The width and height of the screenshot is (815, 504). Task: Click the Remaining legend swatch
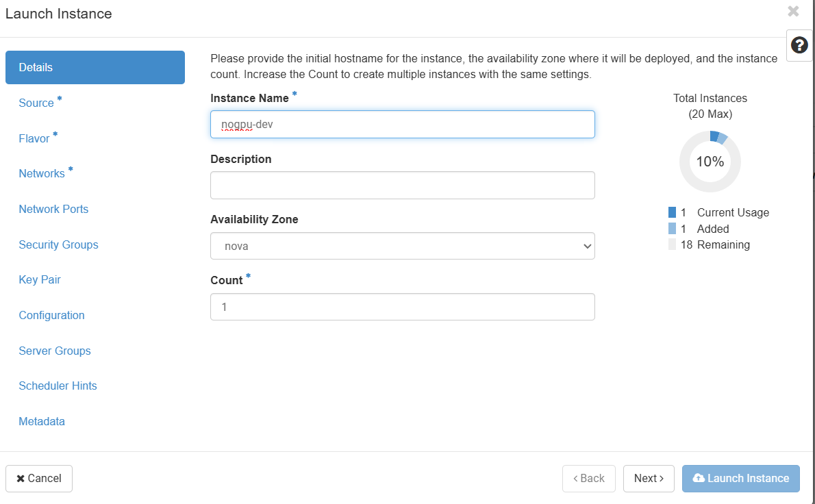672,244
